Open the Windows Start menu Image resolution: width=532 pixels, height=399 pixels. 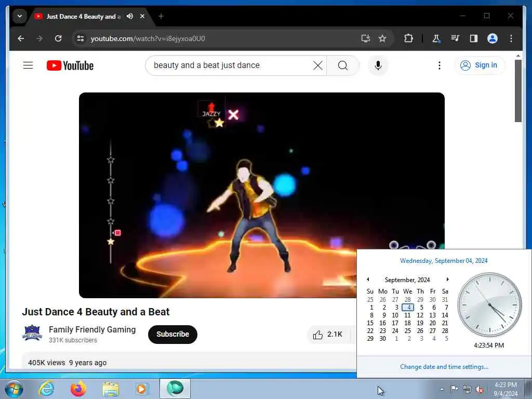pos(14,389)
